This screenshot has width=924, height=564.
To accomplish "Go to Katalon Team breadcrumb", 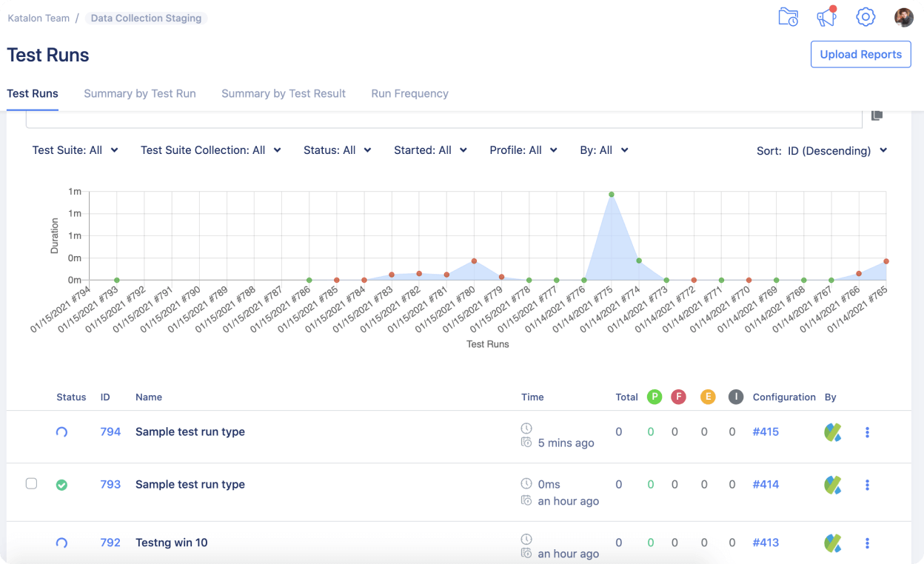I will pyautogui.click(x=38, y=18).
